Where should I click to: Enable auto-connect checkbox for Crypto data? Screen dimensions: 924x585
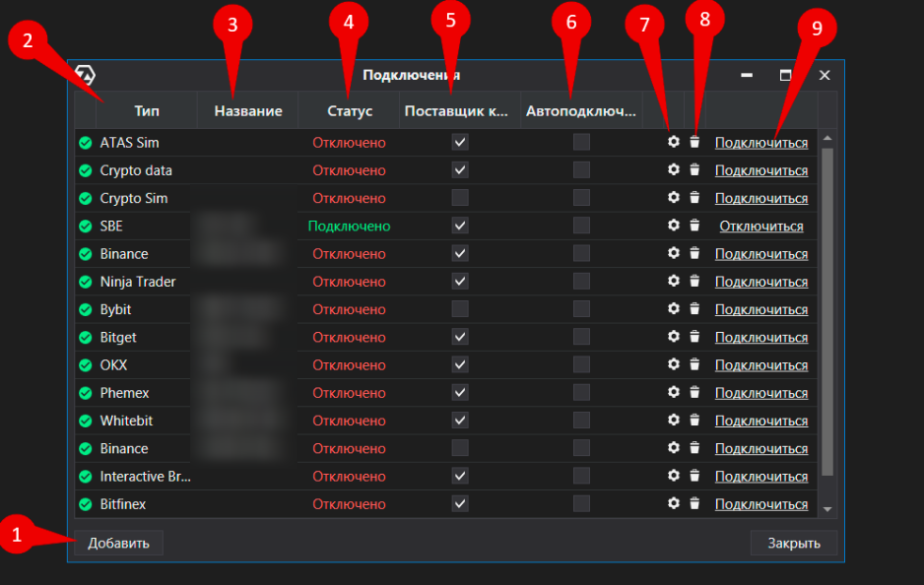click(x=581, y=169)
